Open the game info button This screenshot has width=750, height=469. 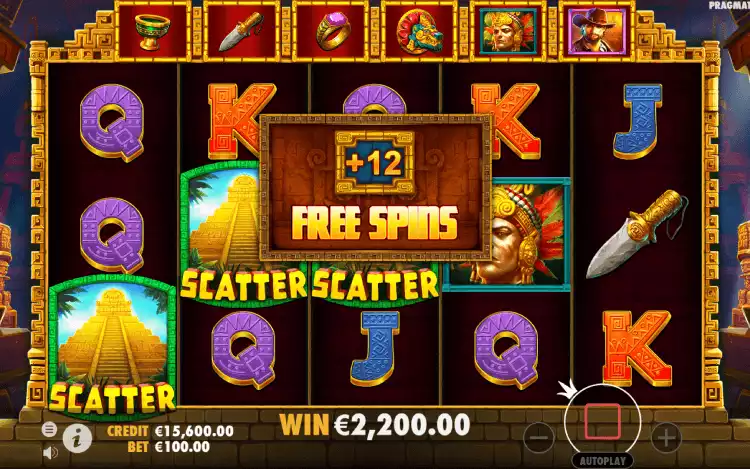coord(77,437)
